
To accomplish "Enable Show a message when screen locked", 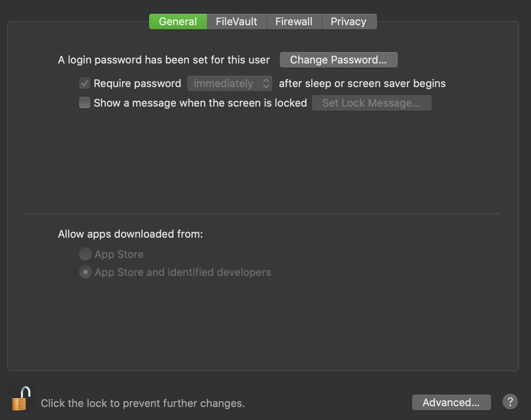I will [84, 103].
